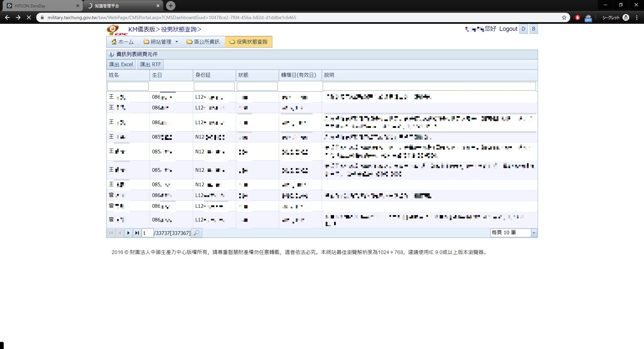The height and width of the screenshot is (349, 644).
Task: Export the list with 匯出 RTF
Action: (151, 64)
